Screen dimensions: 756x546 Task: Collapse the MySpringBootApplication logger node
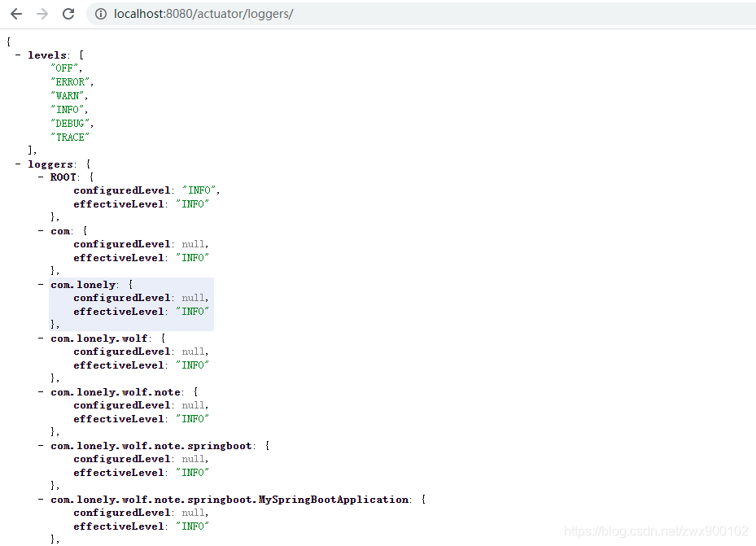point(41,500)
